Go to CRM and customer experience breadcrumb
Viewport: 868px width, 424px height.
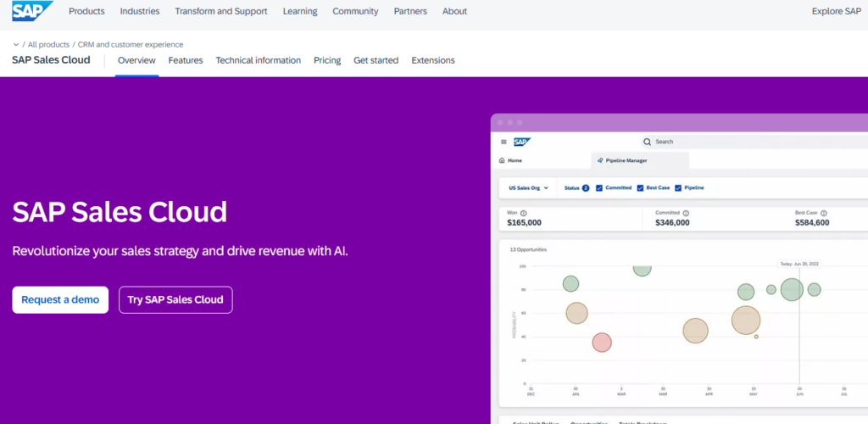131,45
